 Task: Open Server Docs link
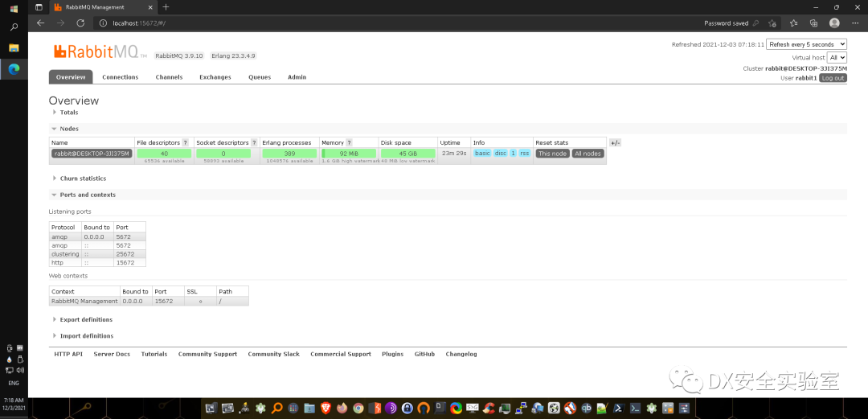coord(112,354)
